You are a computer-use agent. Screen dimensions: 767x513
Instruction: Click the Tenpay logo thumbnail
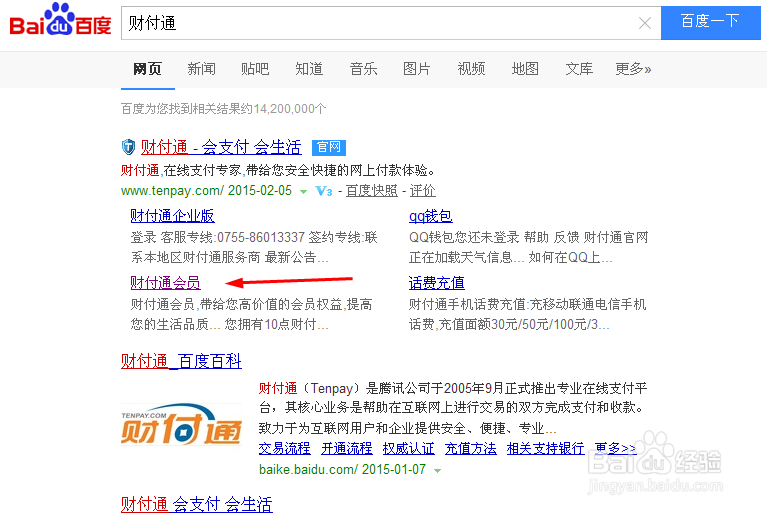click(x=181, y=424)
